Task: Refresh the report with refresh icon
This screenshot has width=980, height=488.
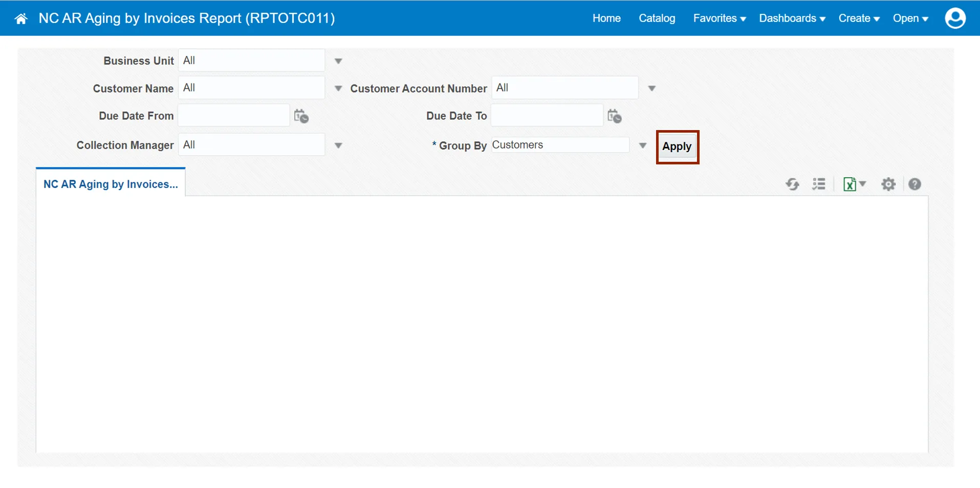Action: coord(792,184)
